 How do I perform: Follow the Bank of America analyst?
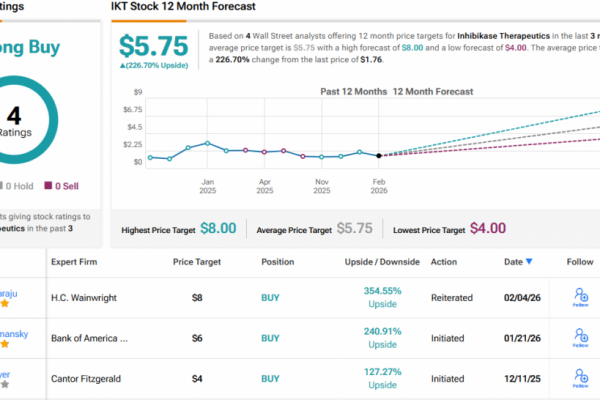coord(581,340)
